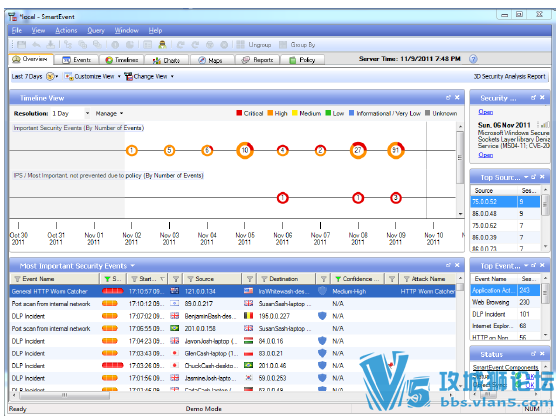Undock the Top Sources panel

pos(534,177)
